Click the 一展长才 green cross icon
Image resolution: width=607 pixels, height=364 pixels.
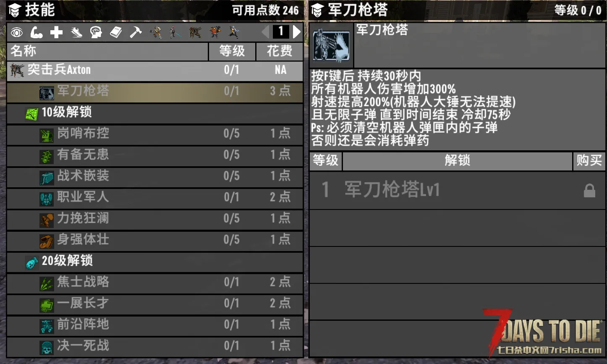tap(47, 305)
